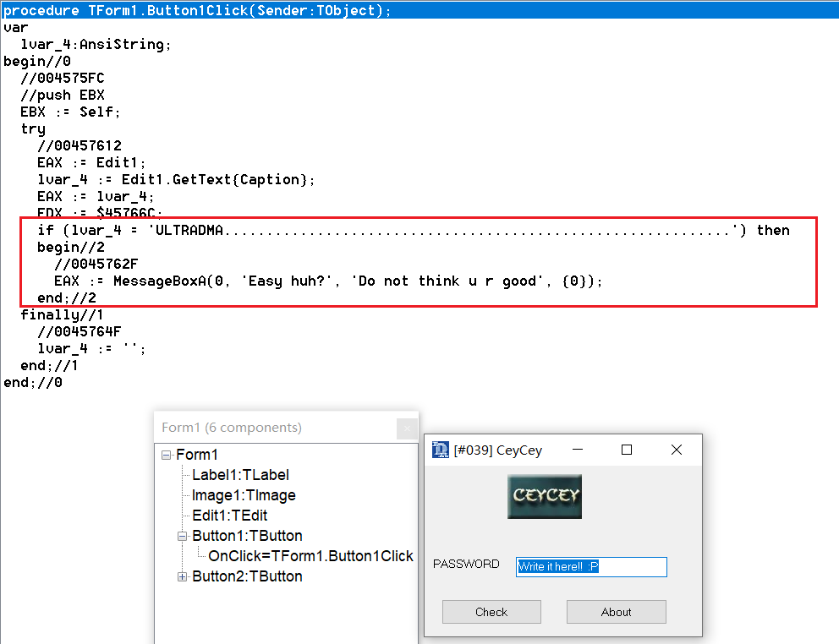The image size is (839, 644).
Task: Open the About dialog button
Action: [x=616, y=612]
